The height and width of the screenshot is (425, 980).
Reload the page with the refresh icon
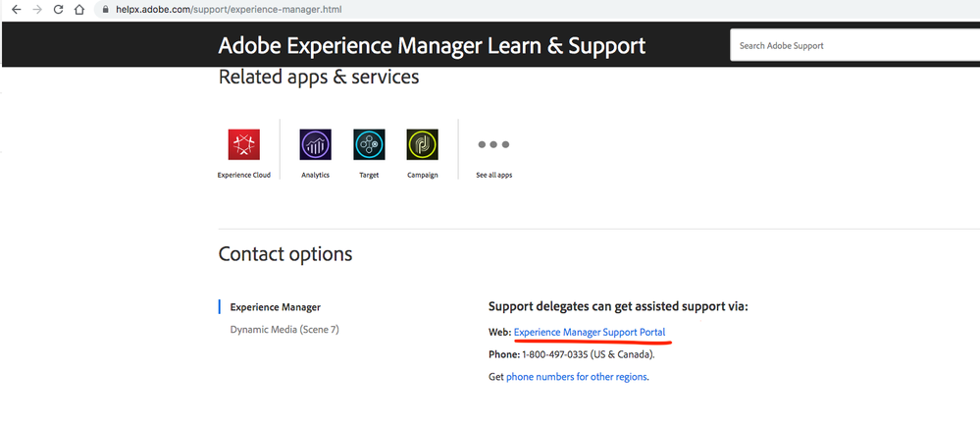tap(59, 10)
